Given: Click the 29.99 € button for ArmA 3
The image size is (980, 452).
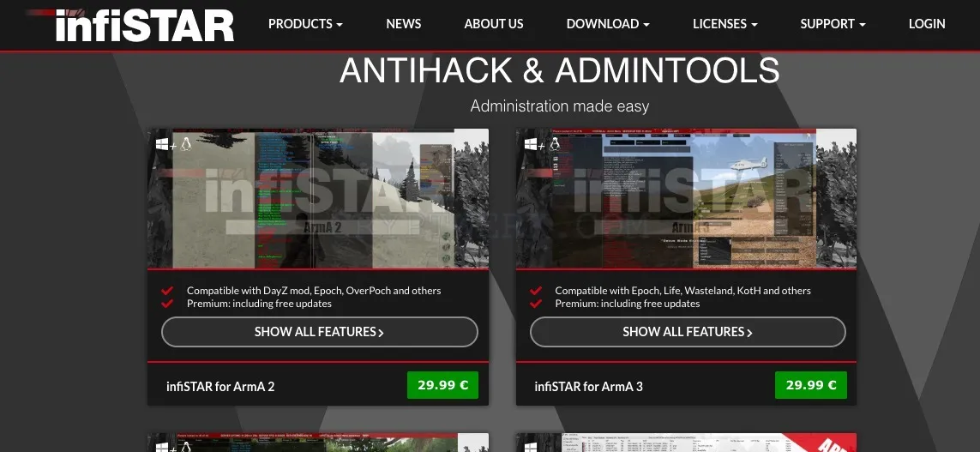Looking at the screenshot, I should pyautogui.click(x=810, y=385).
